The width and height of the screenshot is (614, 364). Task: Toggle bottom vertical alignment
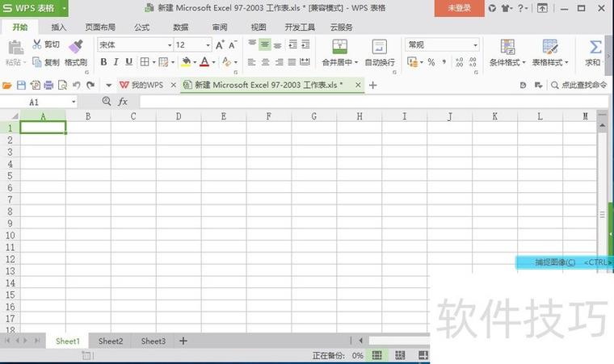(278, 44)
